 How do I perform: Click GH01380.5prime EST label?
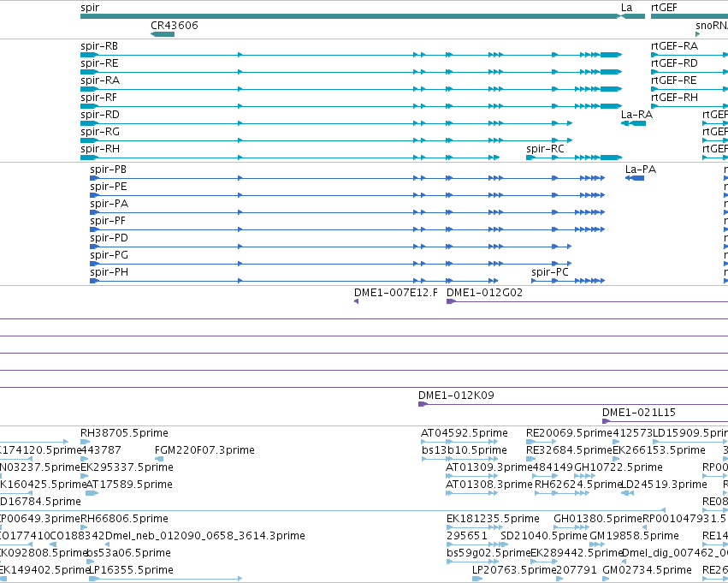click(598, 519)
